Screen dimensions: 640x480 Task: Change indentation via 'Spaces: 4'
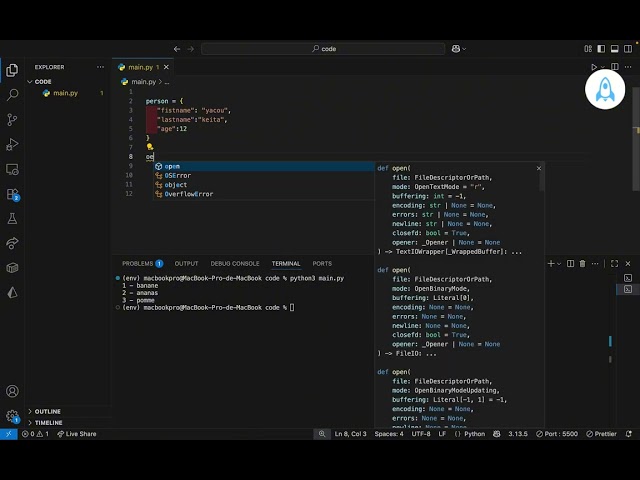[x=389, y=434]
